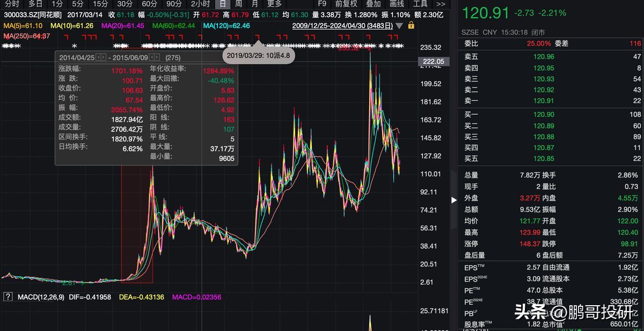Screen dimensions: 644x331
Task: Open the 工具 tools icon
Action: tap(420, 4)
